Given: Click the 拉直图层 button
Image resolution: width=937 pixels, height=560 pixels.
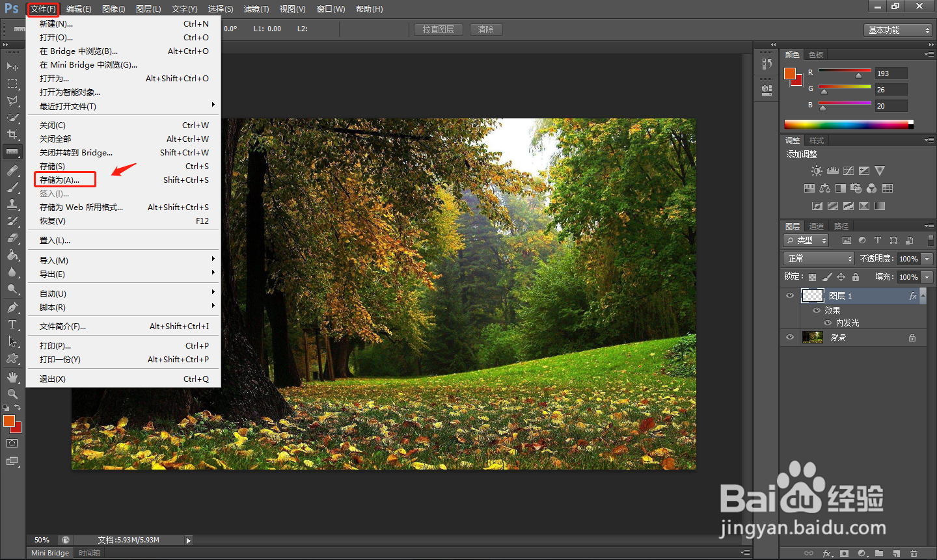Looking at the screenshot, I should (x=438, y=29).
